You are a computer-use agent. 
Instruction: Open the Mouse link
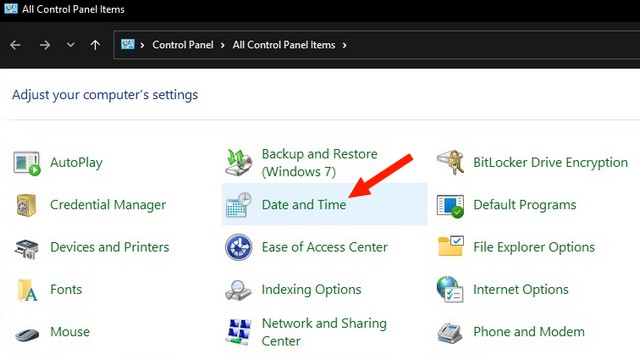(70, 332)
